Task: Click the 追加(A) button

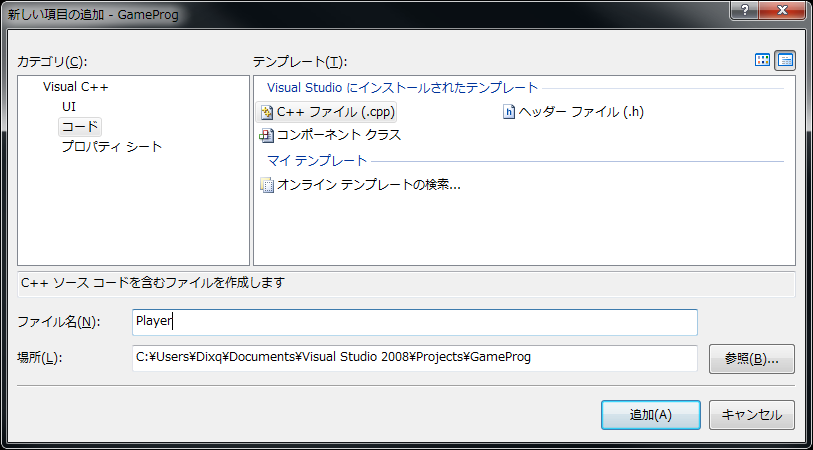Action: click(x=651, y=415)
